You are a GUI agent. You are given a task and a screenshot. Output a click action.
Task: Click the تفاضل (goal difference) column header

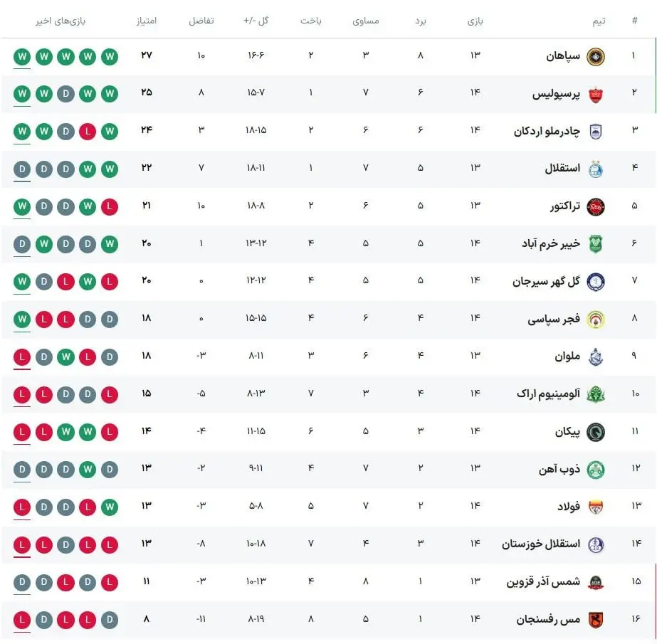tap(201, 21)
